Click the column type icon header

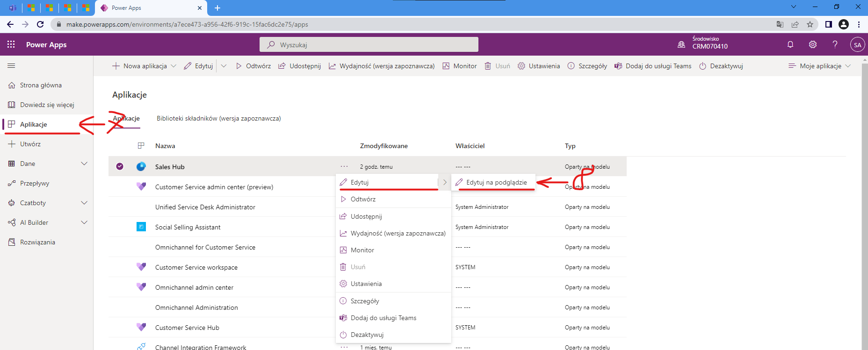click(x=141, y=146)
